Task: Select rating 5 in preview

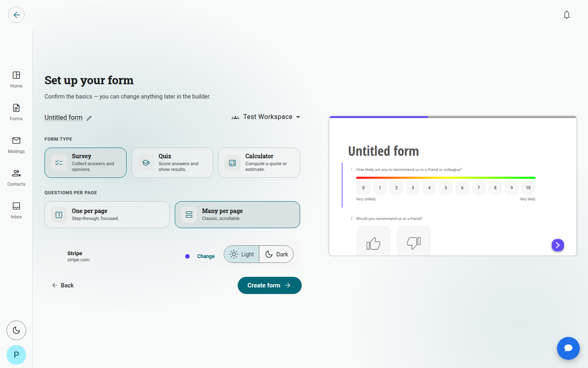Action: click(x=446, y=188)
